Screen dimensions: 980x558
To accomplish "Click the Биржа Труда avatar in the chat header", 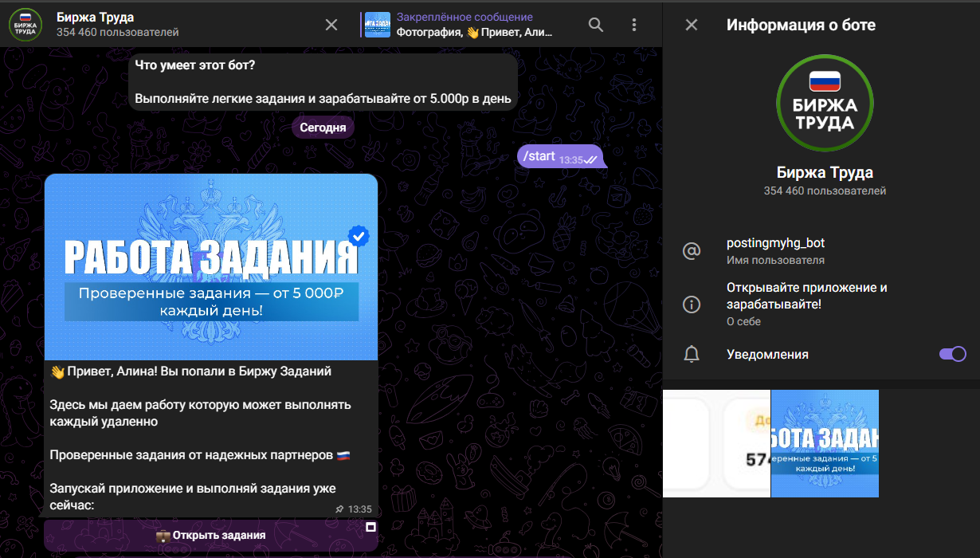I will click(25, 25).
